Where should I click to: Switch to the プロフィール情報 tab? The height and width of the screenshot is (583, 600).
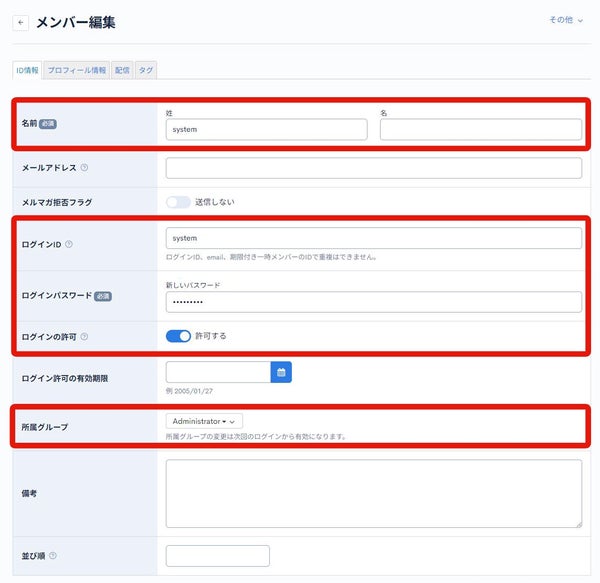[x=77, y=70]
